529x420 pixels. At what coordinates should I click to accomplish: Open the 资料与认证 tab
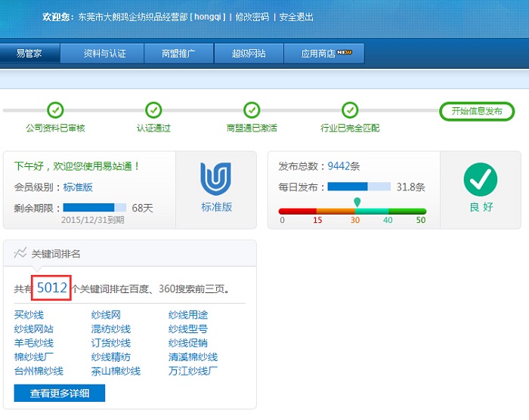click(x=104, y=54)
